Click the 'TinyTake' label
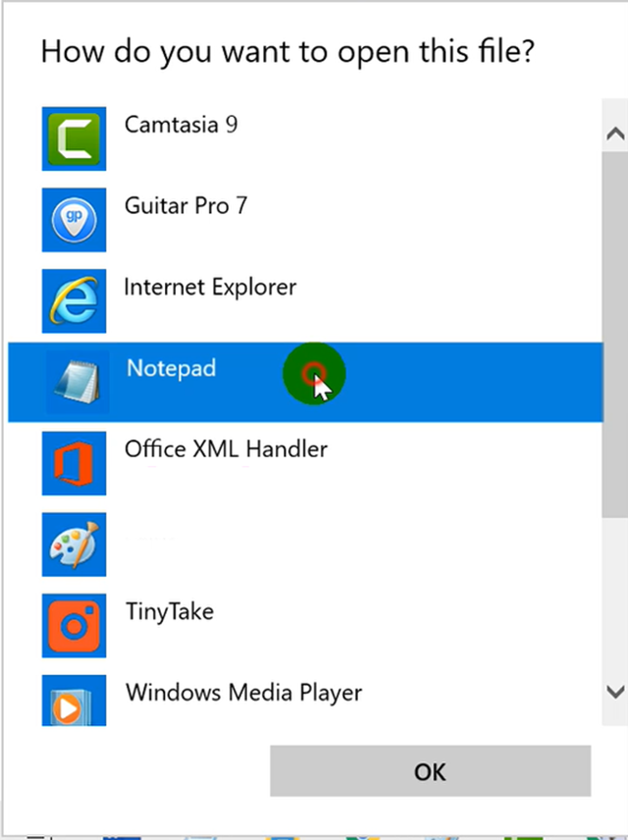This screenshot has width=628, height=840. click(x=170, y=611)
